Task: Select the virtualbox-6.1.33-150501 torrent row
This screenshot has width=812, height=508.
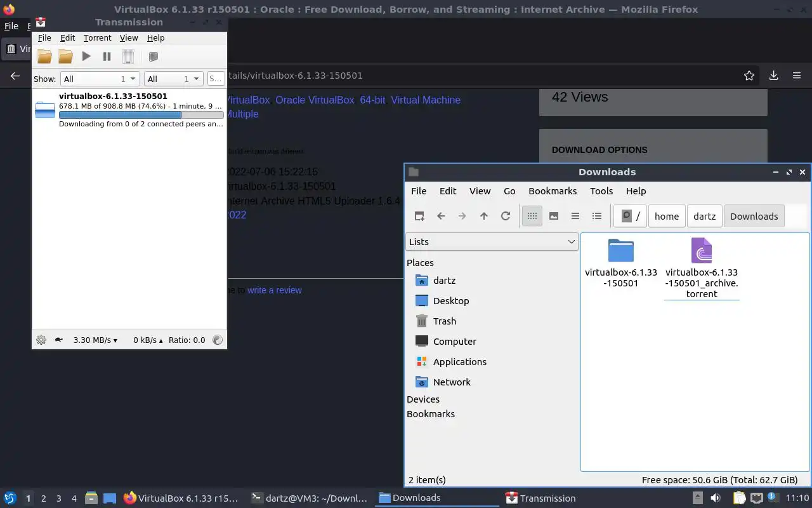Action: tap(129, 110)
